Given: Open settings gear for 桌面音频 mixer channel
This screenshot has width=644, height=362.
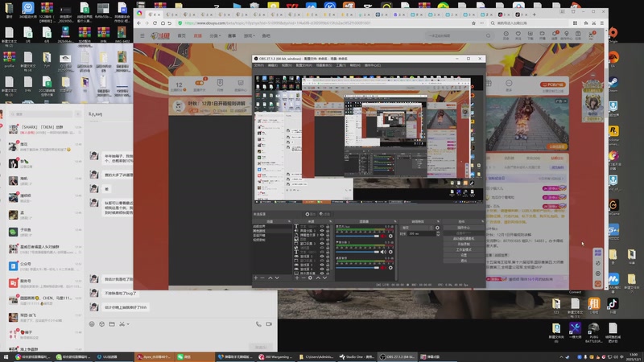Looking at the screenshot, I should tap(390, 268).
